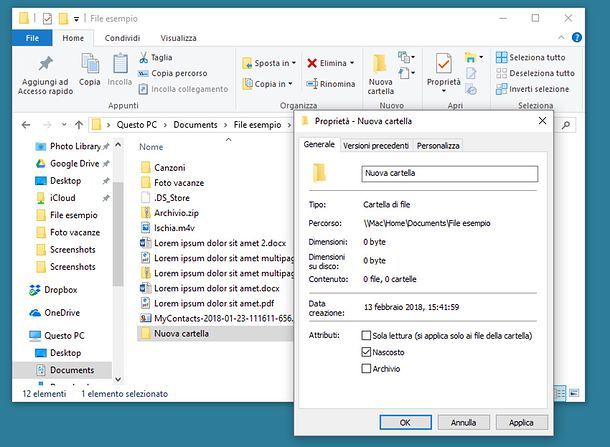Image resolution: width=610 pixels, height=447 pixels.
Task: Click the Annulla button
Action: (x=463, y=422)
